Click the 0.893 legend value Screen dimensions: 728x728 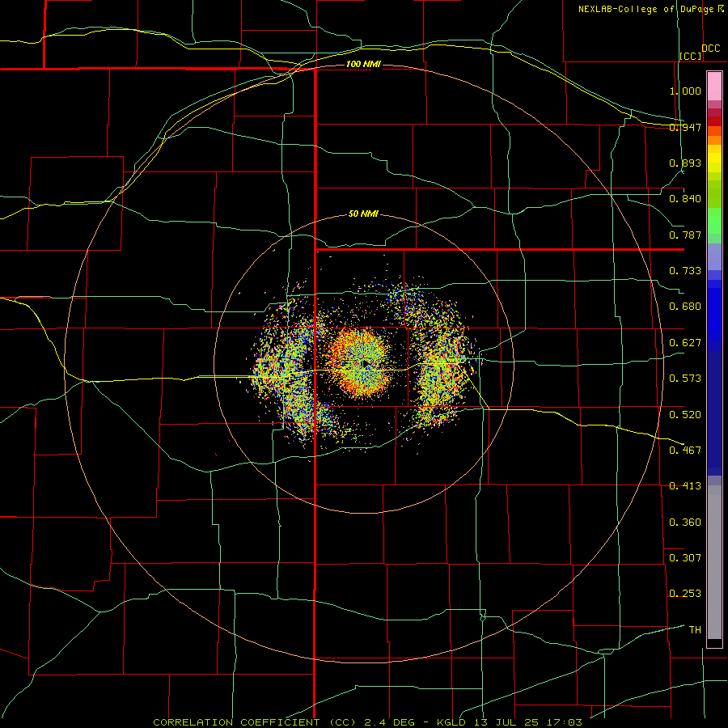pyautogui.click(x=685, y=163)
